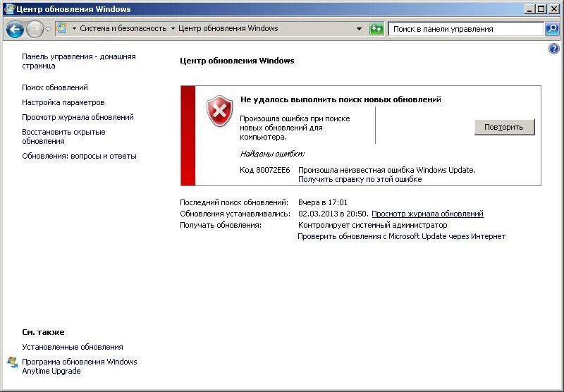Click 'Проверить обновления с Microsoft Update через Интернет'
The width and height of the screenshot is (564, 392).
click(401, 236)
